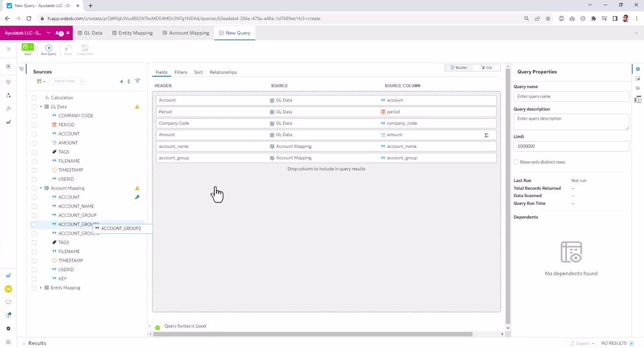This screenshot has width=644, height=348.
Task: Switch to the Filters tab
Action: tap(181, 72)
